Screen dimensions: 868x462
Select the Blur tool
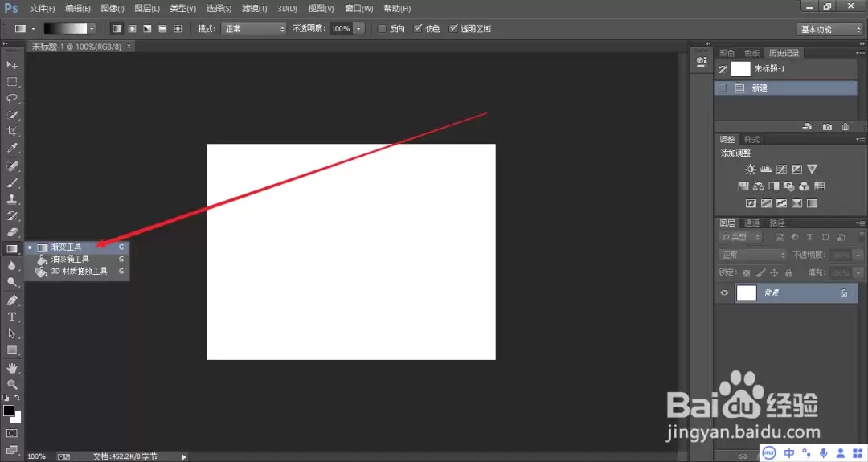point(11,266)
